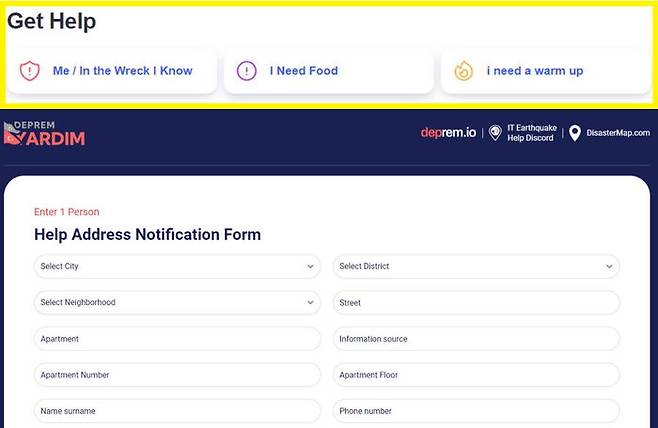This screenshot has width=658, height=428.
Task: Click the Street input field
Action: coord(476,303)
